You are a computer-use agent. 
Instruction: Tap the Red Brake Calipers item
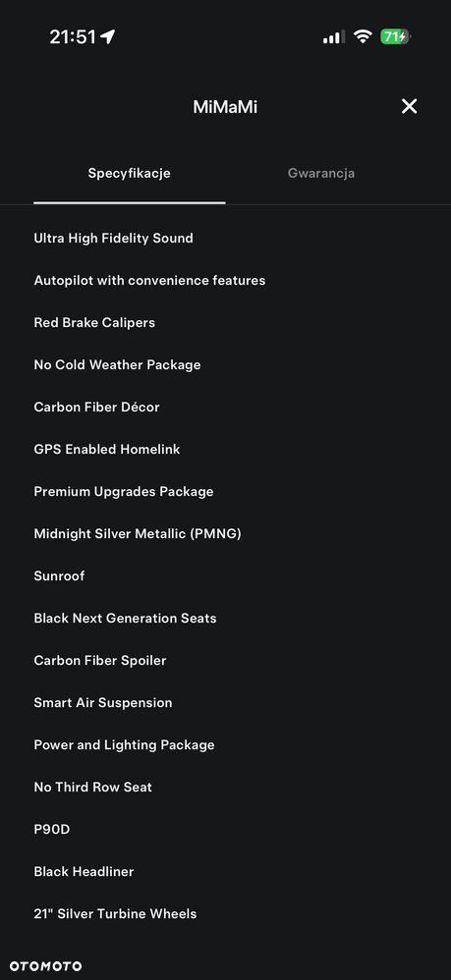(x=94, y=322)
